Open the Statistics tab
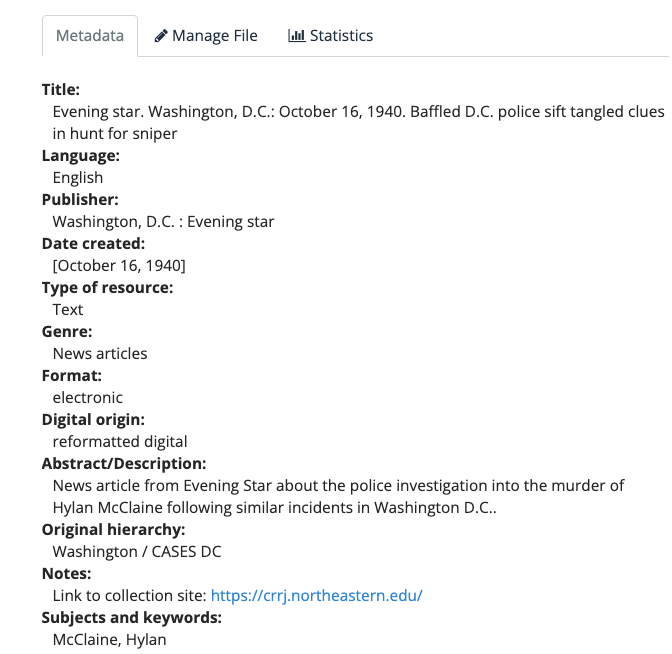Screen dimensions: 672x654 (330, 36)
